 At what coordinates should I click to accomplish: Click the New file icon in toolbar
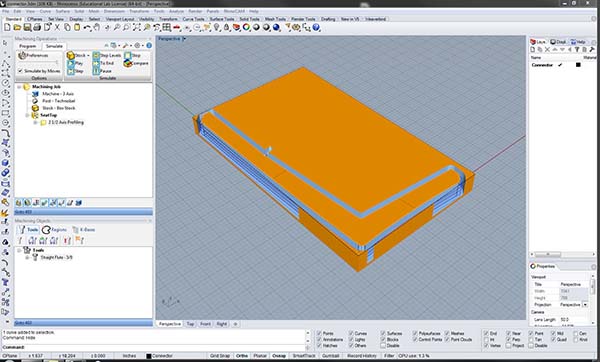click(7, 27)
